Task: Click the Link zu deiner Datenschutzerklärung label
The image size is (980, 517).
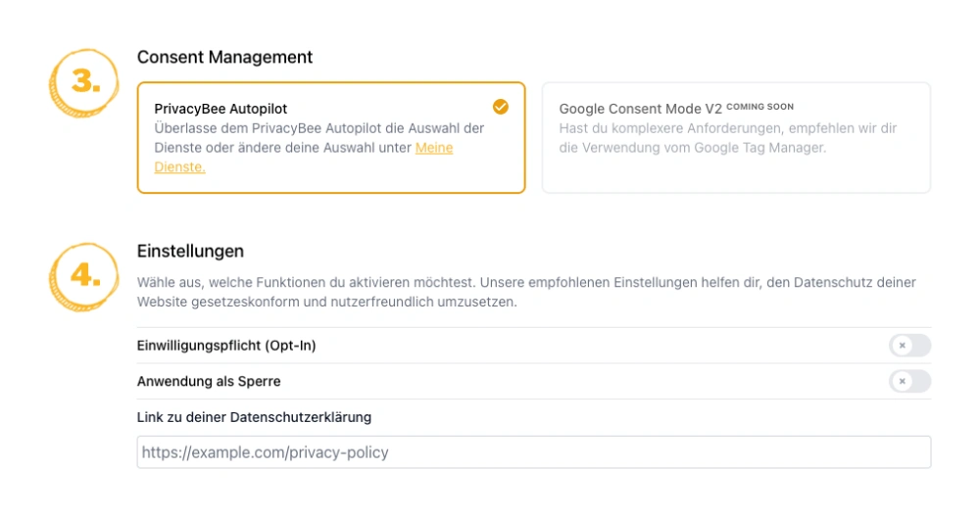Action: tap(254, 417)
